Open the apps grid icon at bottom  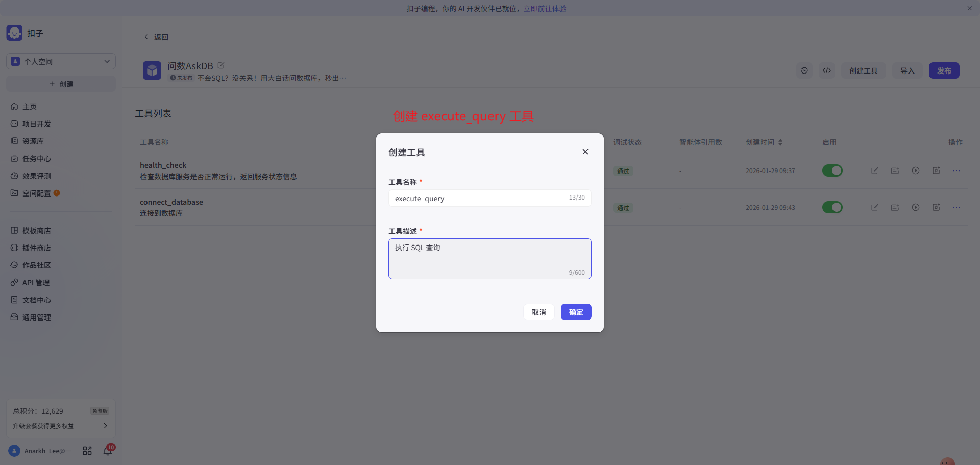coord(87,451)
